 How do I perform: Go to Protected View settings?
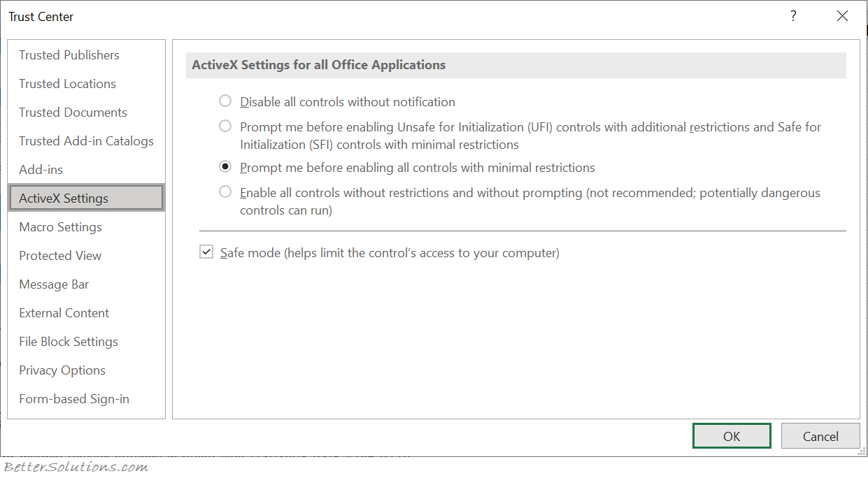click(60, 255)
